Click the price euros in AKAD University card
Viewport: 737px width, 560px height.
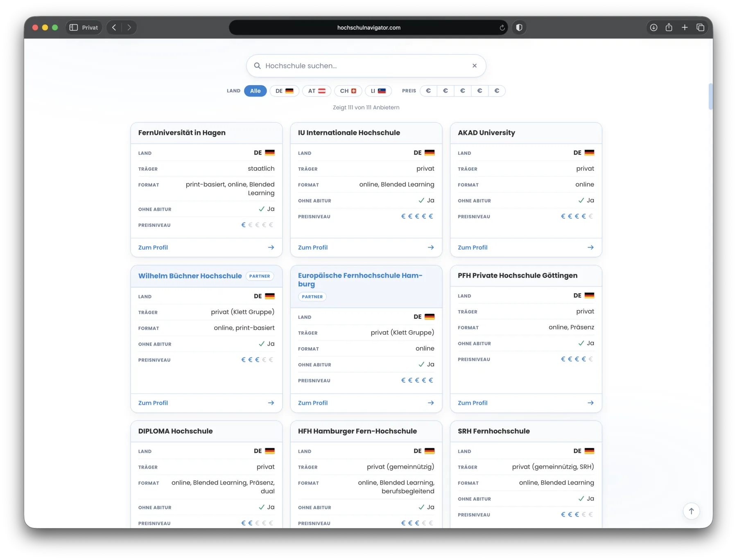[x=577, y=216]
